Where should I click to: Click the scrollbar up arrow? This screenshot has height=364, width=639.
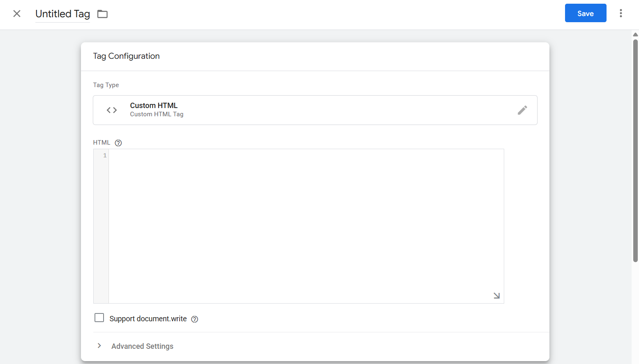[635, 35]
